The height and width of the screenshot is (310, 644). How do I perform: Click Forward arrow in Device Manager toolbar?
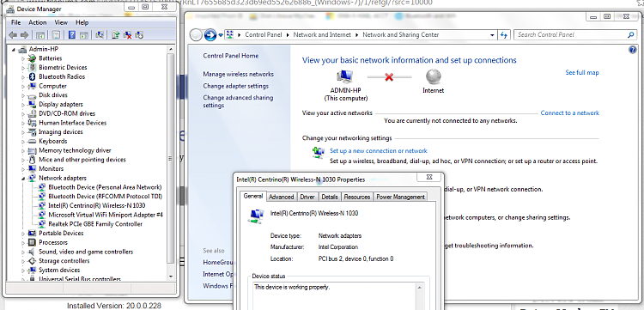(24, 35)
